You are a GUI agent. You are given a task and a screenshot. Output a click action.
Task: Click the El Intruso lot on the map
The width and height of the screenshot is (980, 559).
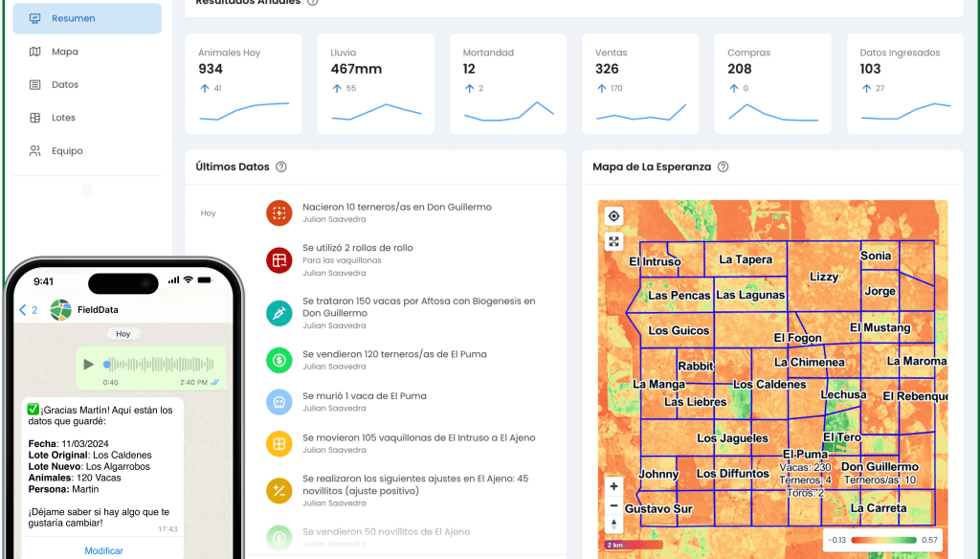click(655, 262)
